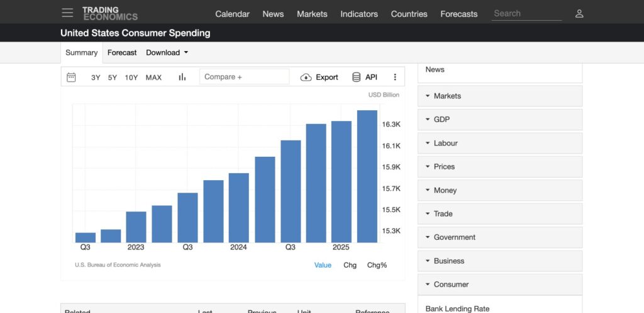Switch chart display to Chg%
Screen dimensions: 644x313
point(377,265)
